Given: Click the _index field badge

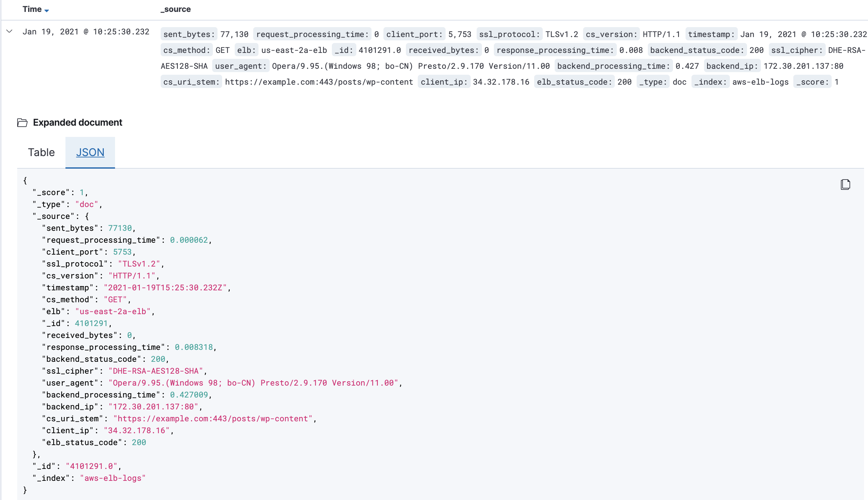Looking at the screenshot, I should (710, 82).
